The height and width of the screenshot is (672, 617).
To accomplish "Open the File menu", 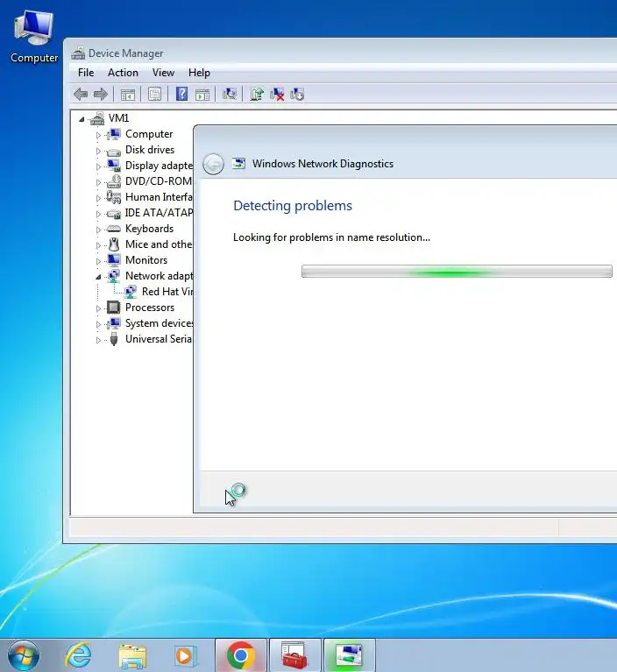I will click(86, 73).
